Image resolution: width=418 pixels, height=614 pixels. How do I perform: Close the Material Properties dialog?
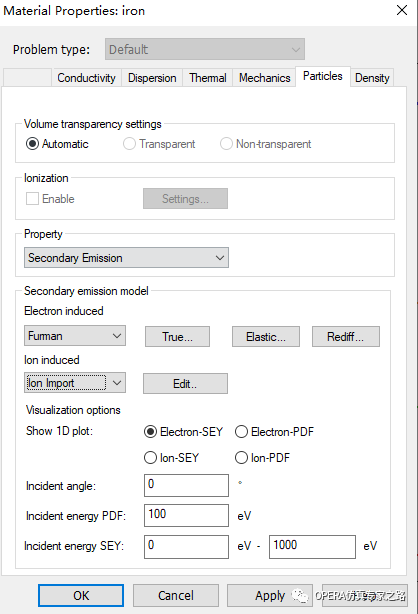402,10
